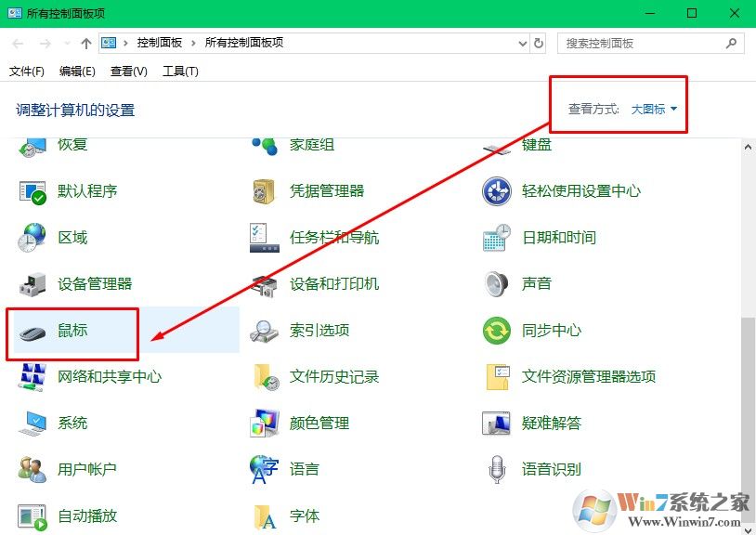Image resolution: width=756 pixels, height=535 pixels.
Task: Open the 任务栏和导航 icon
Action: pos(264,238)
